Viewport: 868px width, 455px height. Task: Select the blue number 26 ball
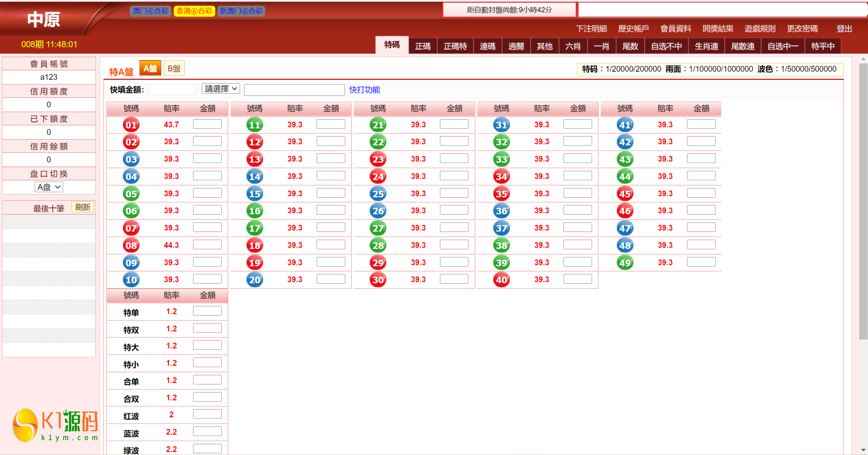(378, 211)
